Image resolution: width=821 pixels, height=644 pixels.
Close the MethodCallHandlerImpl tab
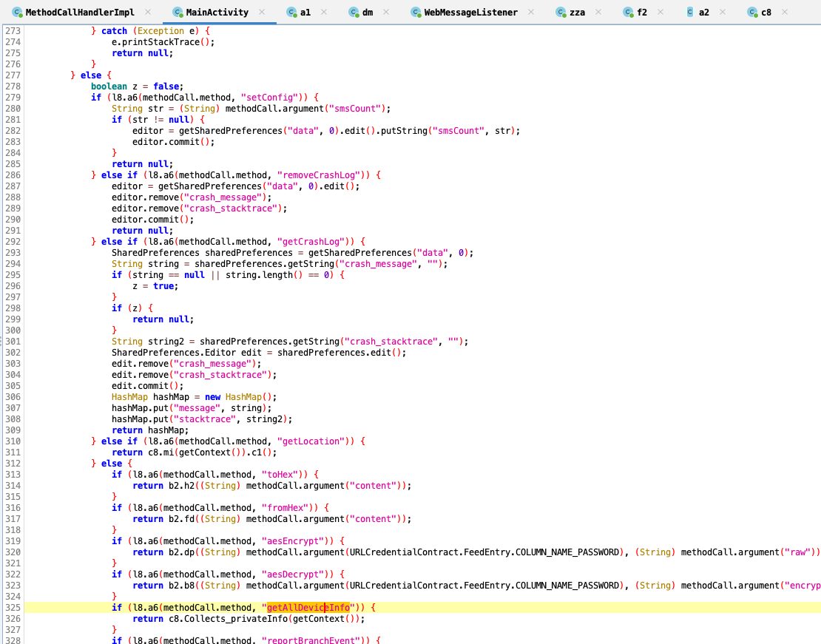(x=148, y=12)
